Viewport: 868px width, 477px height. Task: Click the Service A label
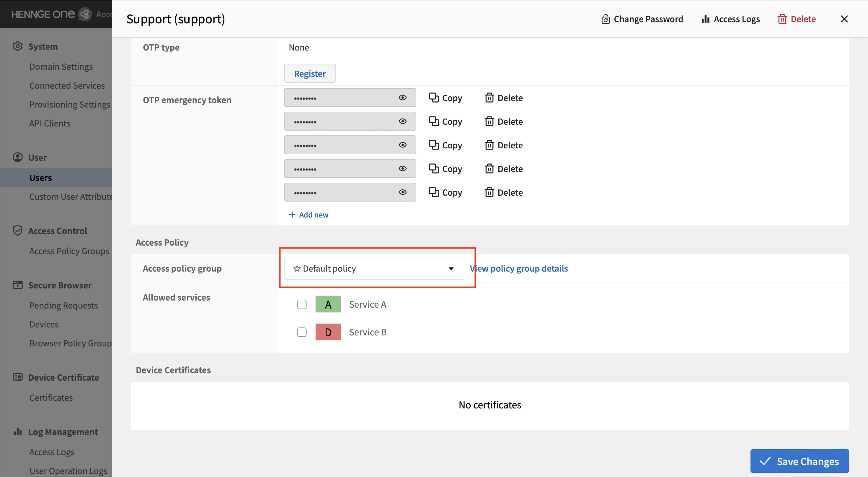[x=368, y=304]
